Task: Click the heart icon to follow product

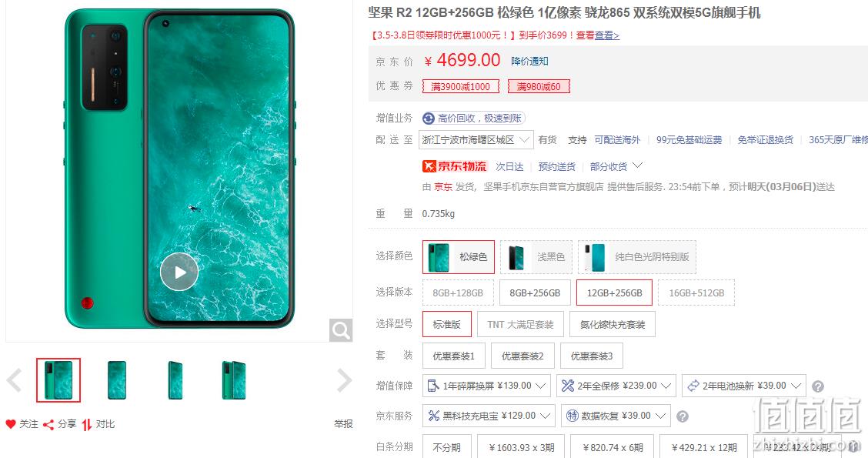Action: tap(11, 424)
